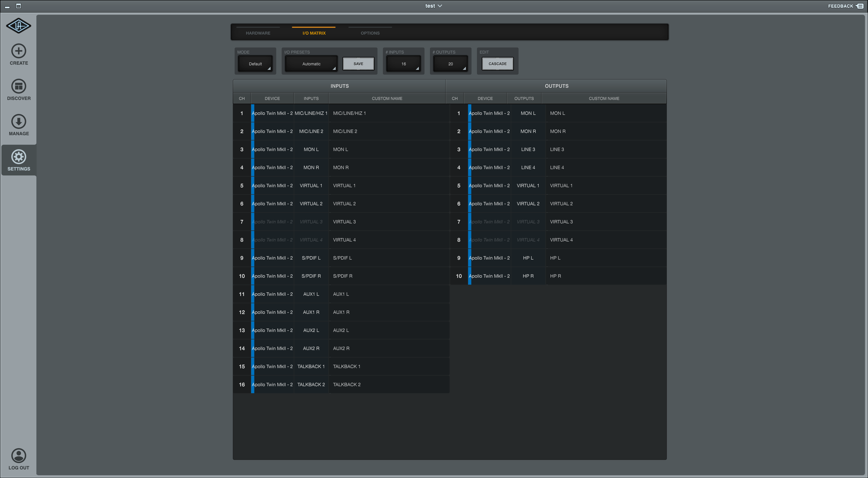This screenshot has height=478, width=868.
Task: Edit custom name MON R of input 4
Action: tap(389, 168)
